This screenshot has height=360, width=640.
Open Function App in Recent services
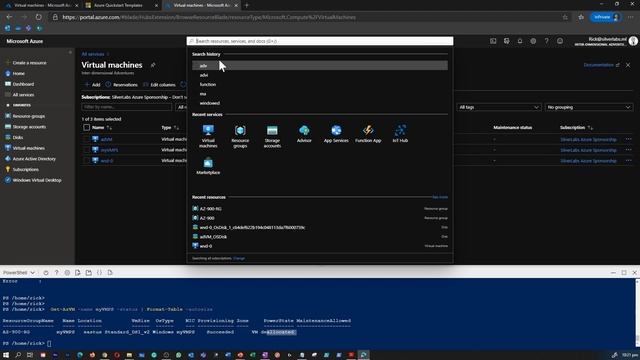[368, 134]
